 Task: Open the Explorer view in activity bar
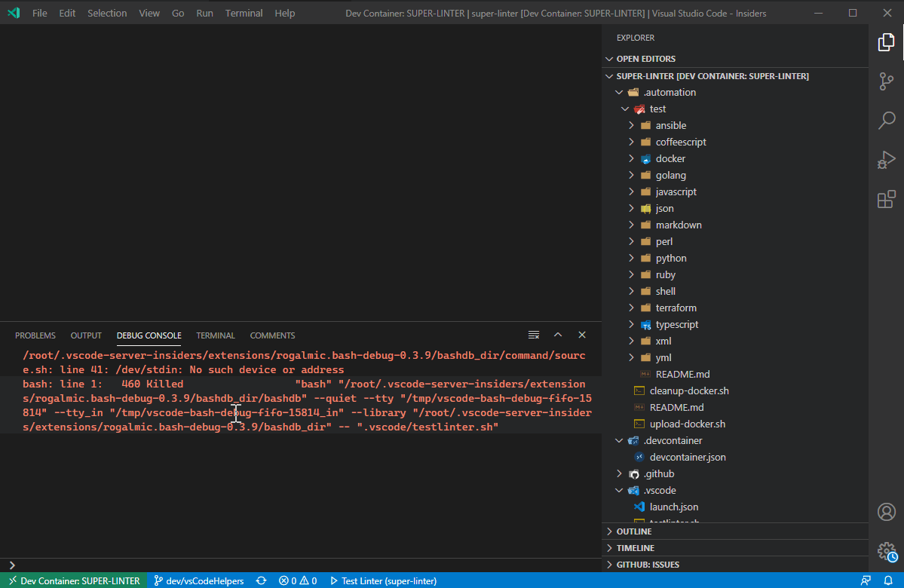point(886,42)
